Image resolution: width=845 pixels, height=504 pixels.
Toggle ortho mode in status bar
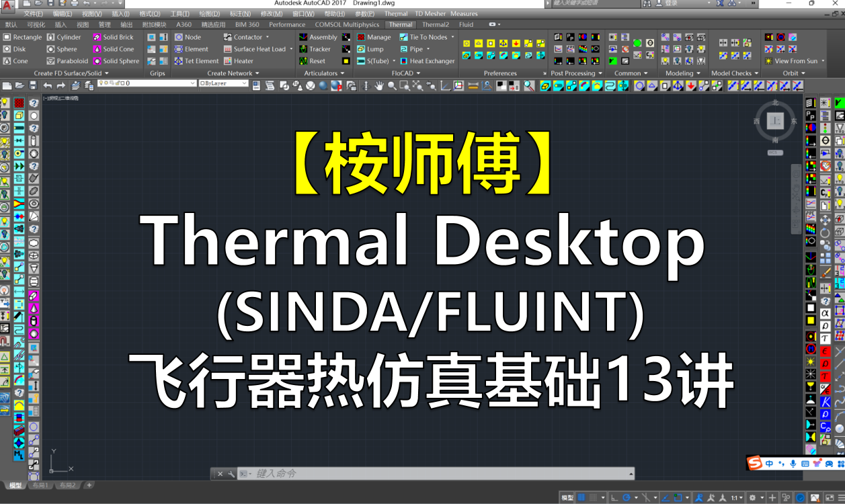pyautogui.click(x=614, y=498)
